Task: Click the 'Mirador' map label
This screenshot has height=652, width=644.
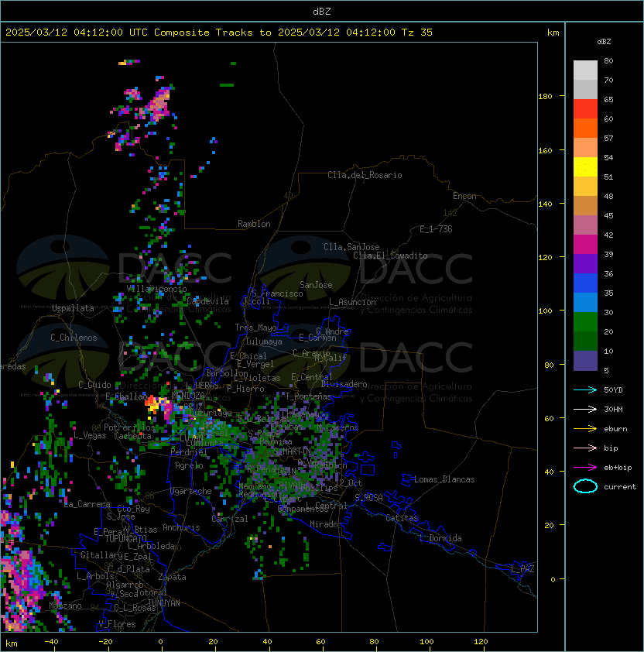Action: pyautogui.click(x=327, y=524)
